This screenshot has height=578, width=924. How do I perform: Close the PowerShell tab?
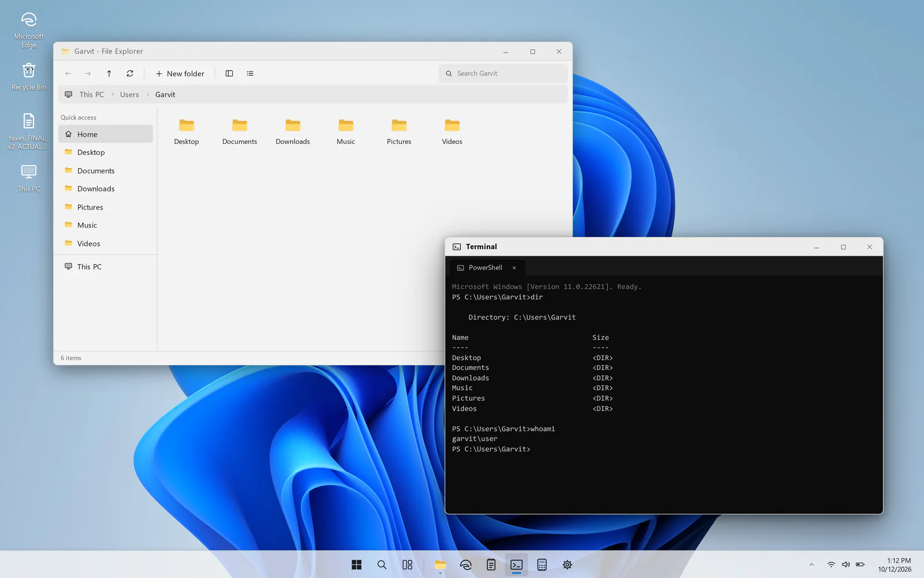514,268
